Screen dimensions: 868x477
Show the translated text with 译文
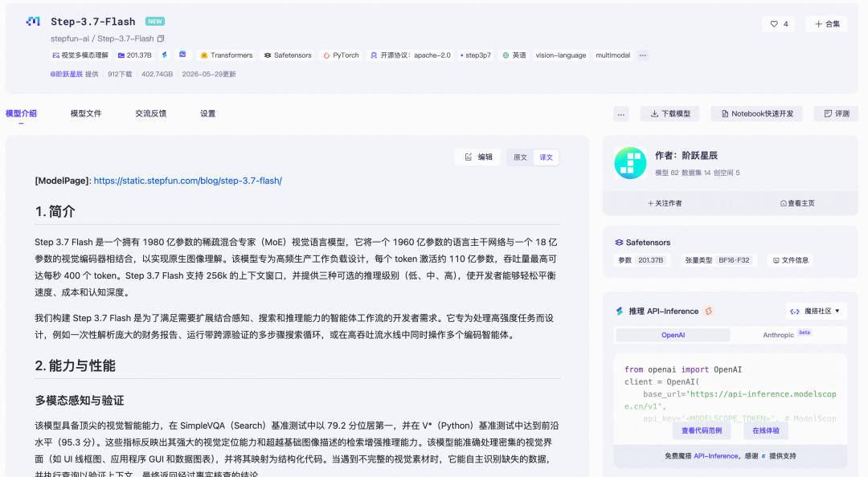tap(546, 157)
